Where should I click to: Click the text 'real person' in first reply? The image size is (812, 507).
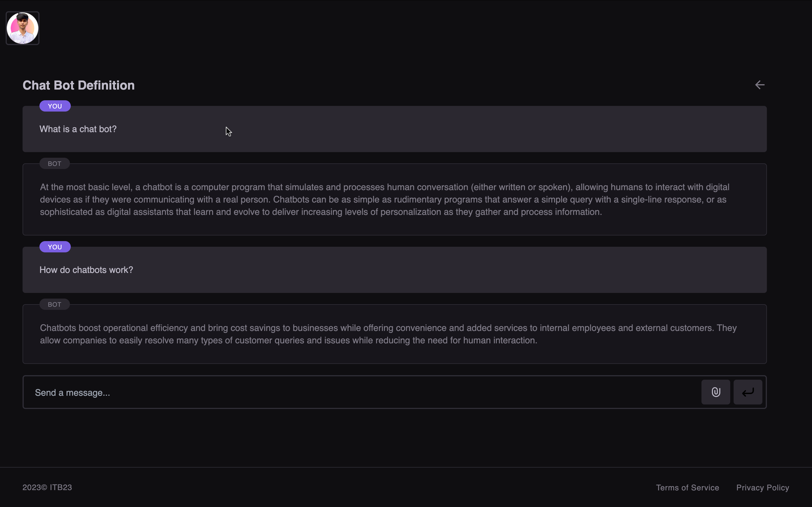pyautogui.click(x=246, y=199)
